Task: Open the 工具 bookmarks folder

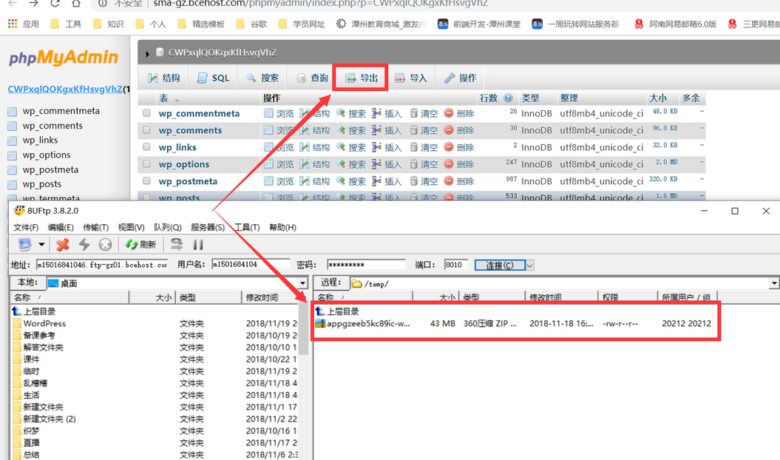Action: click(x=66, y=24)
